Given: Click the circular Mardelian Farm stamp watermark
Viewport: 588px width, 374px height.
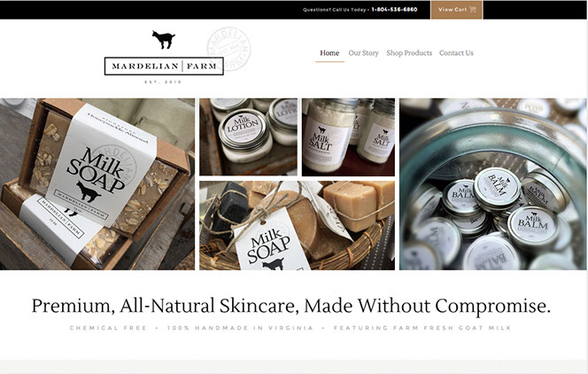Looking at the screenshot, I should [228, 49].
